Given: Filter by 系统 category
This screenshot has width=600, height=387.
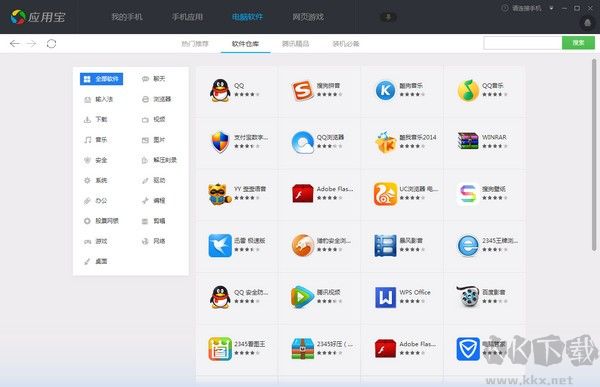Looking at the screenshot, I should (x=95, y=180).
